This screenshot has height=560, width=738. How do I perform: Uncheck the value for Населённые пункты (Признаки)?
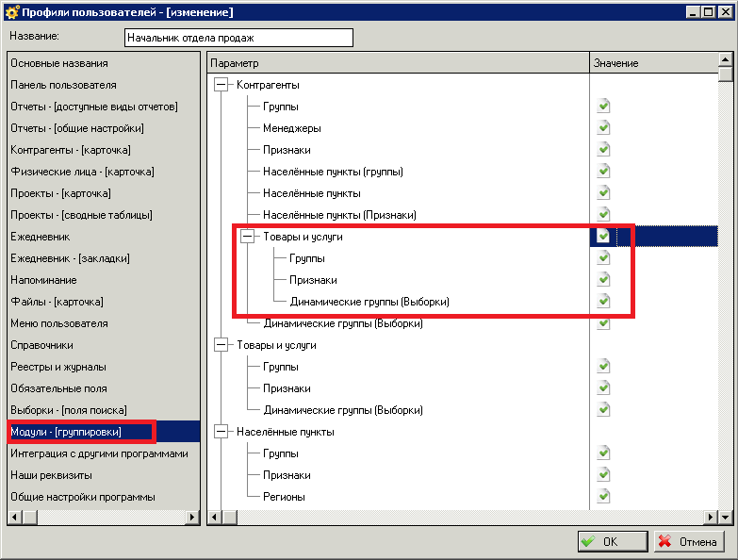pyautogui.click(x=603, y=215)
